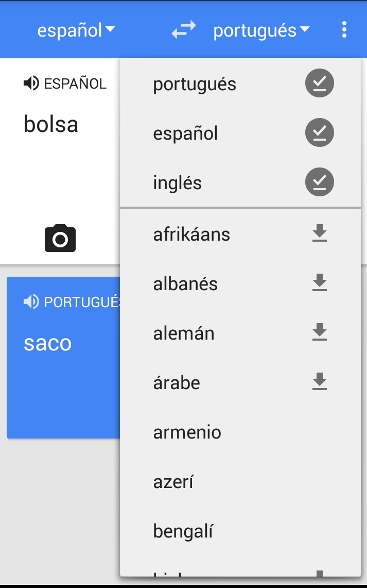Download the alemán offline pack
Image resolution: width=367 pixels, height=588 pixels.
point(320,333)
